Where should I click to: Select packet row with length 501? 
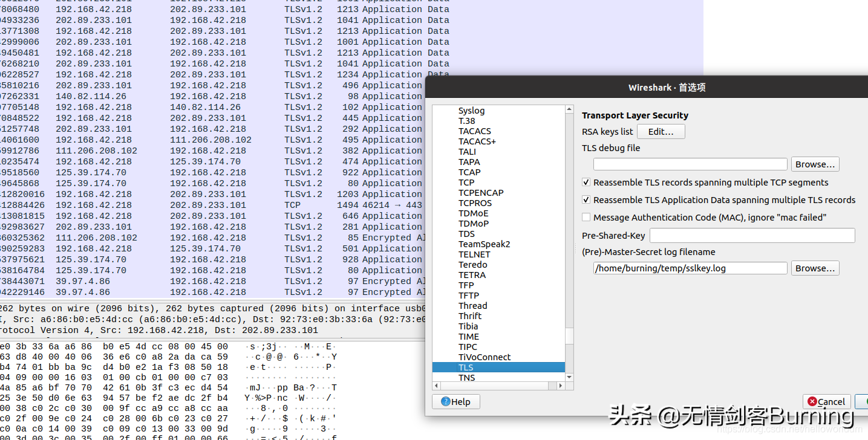tap(212, 248)
